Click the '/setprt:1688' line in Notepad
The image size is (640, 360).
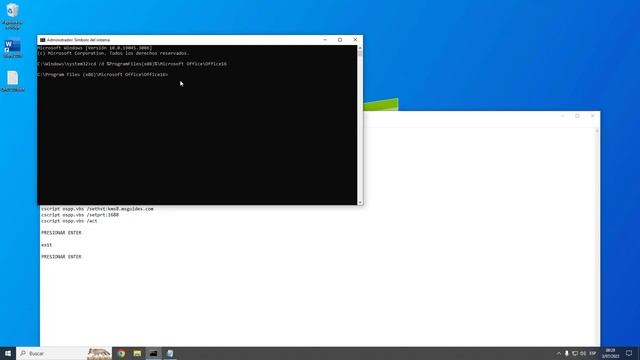pyautogui.click(x=80, y=215)
